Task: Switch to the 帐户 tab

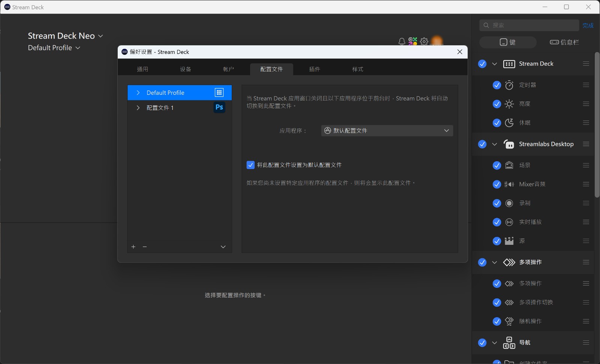Action: pos(228,69)
